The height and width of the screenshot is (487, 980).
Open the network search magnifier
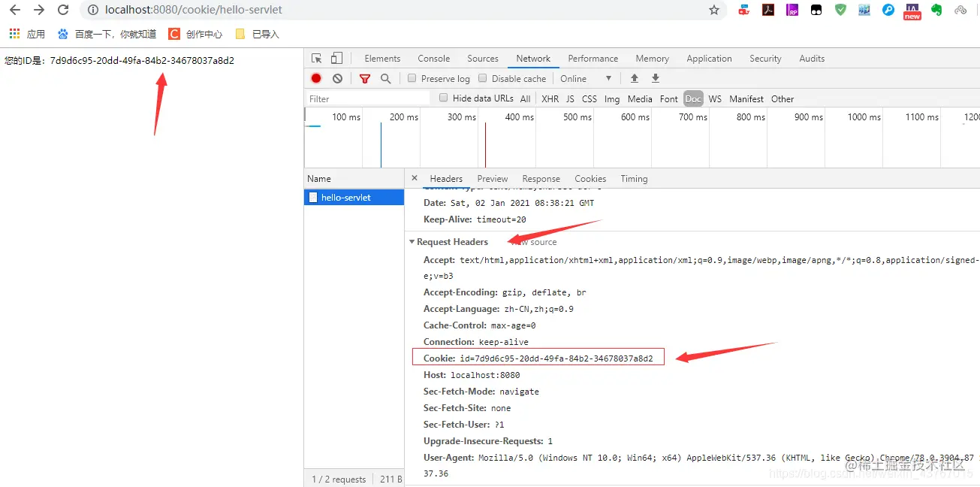pos(385,78)
